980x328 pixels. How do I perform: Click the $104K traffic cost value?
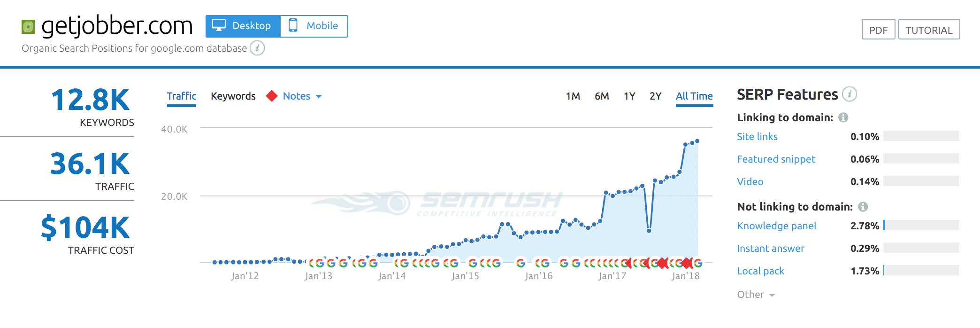coord(85,227)
